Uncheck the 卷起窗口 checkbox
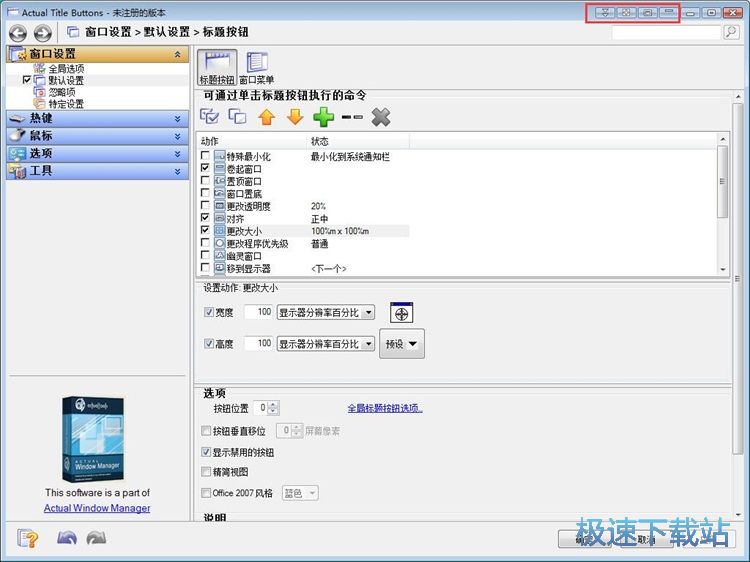 (205, 168)
